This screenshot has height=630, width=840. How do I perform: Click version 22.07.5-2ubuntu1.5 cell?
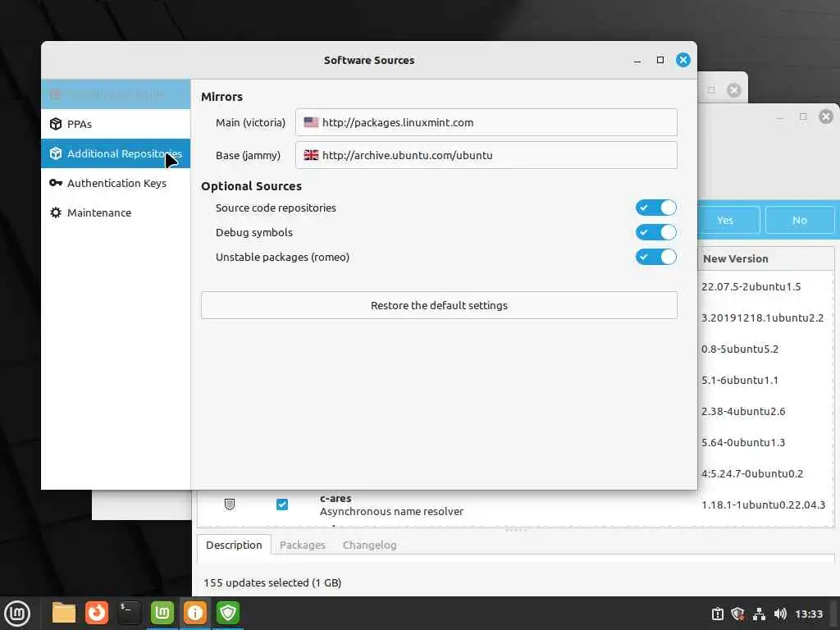(751, 286)
